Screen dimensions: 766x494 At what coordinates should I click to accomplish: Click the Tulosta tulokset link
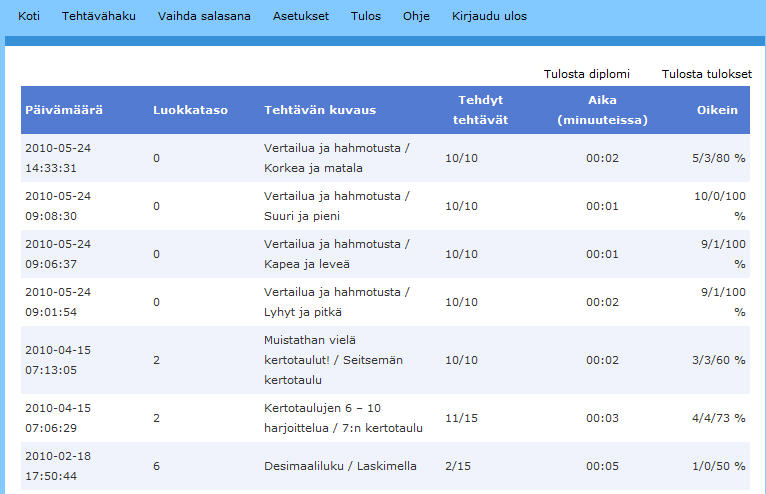coord(706,74)
